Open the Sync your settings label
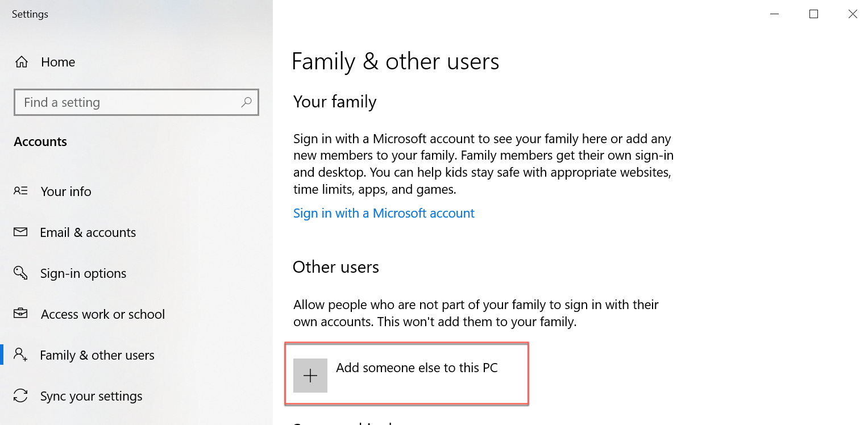 click(x=92, y=397)
